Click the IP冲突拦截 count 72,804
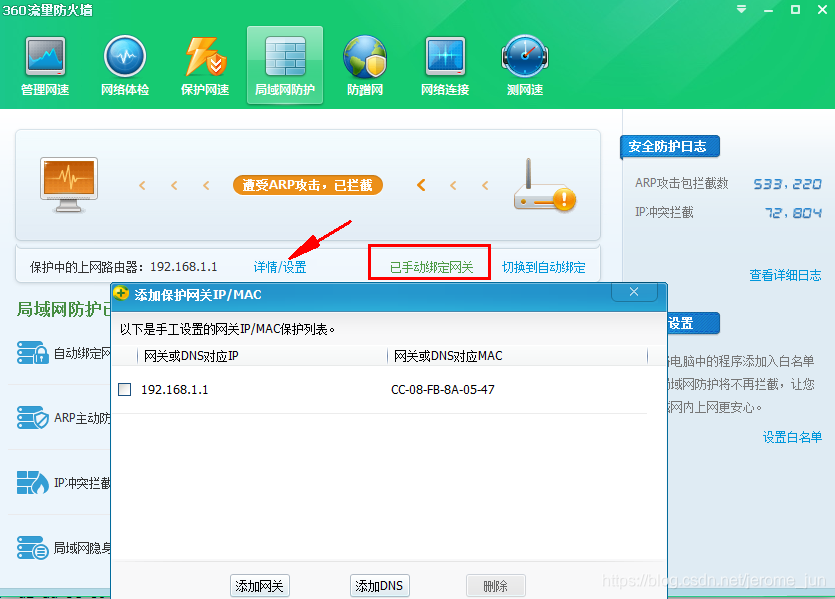The height and width of the screenshot is (599, 835). point(793,213)
